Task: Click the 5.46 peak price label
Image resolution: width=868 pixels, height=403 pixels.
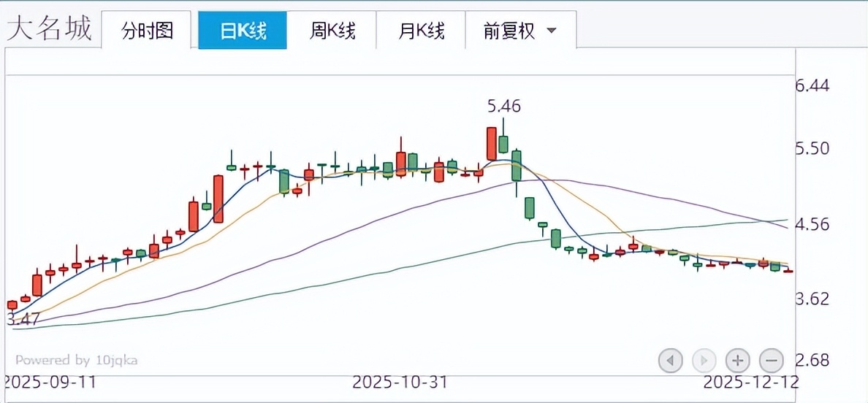Action: 504,107
